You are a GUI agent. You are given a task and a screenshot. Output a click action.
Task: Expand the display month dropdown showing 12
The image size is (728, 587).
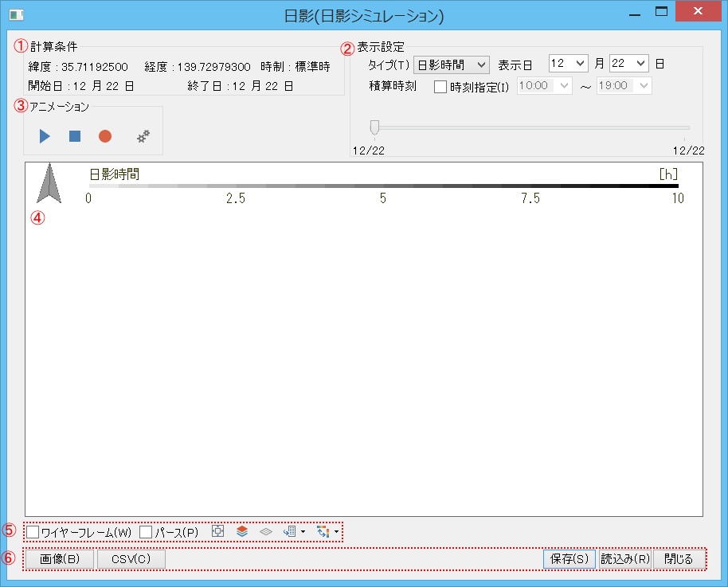[568, 64]
